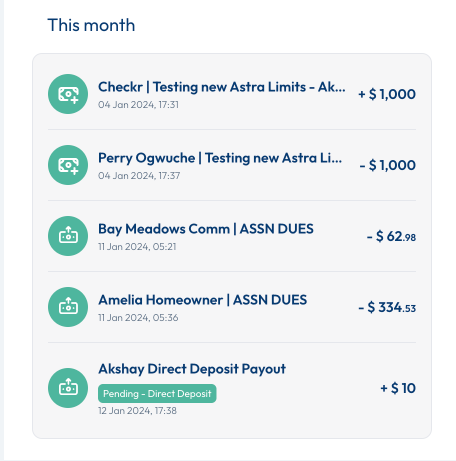
Task: Click the Checkr transaction cash icon
Action: (68, 94)
